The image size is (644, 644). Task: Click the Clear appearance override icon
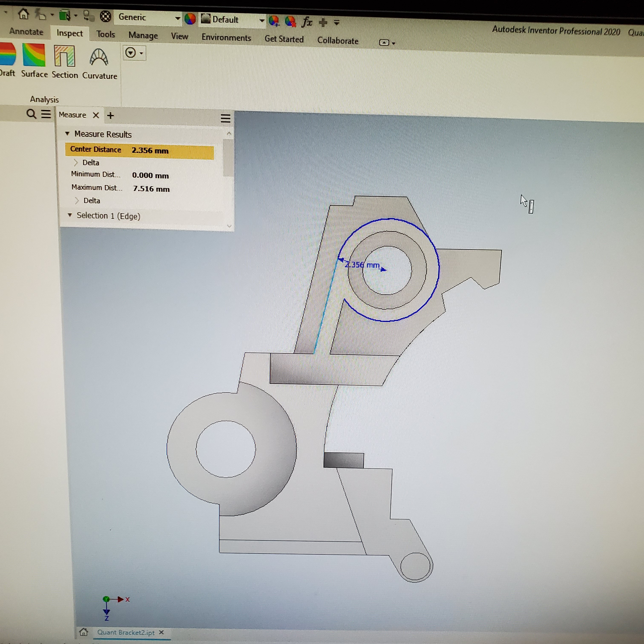(290, 22)
